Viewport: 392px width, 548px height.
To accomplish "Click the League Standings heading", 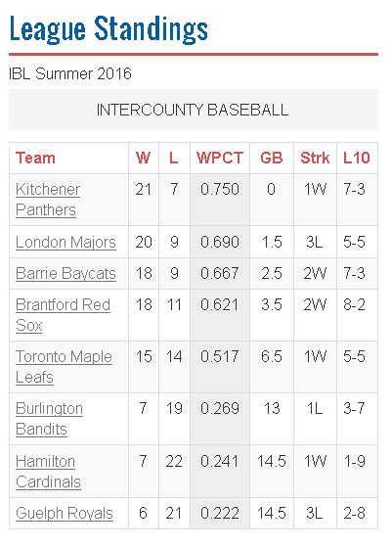I will 109,29.
